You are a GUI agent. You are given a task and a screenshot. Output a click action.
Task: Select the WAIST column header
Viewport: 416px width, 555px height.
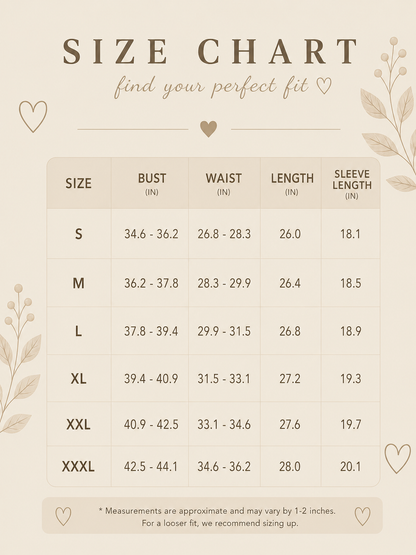click(224, 183)
